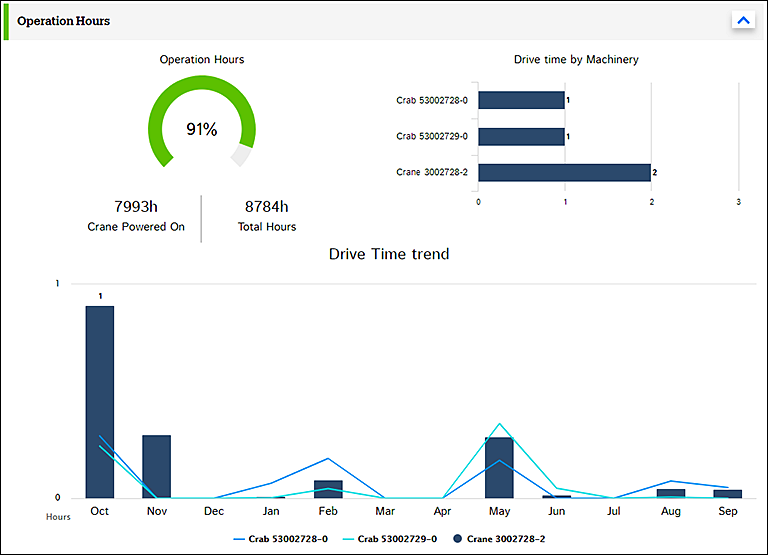Click the September bar in trend chart

[728, 493]
